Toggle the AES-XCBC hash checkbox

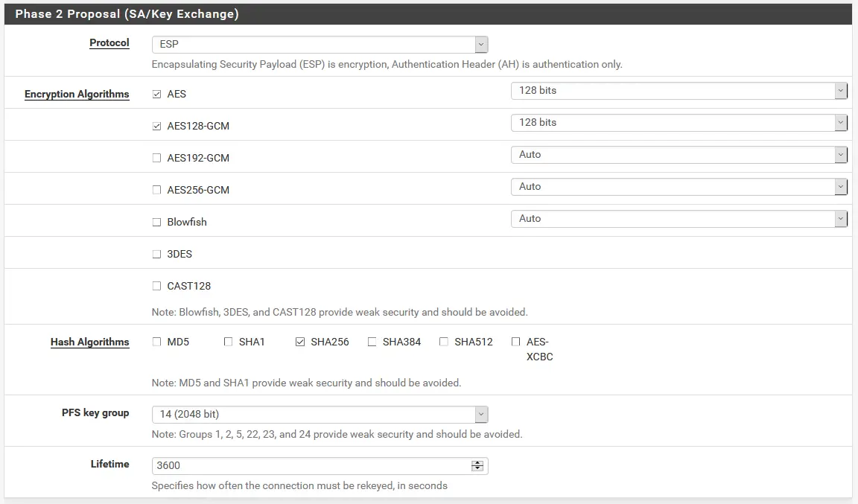tap(515, 342)
